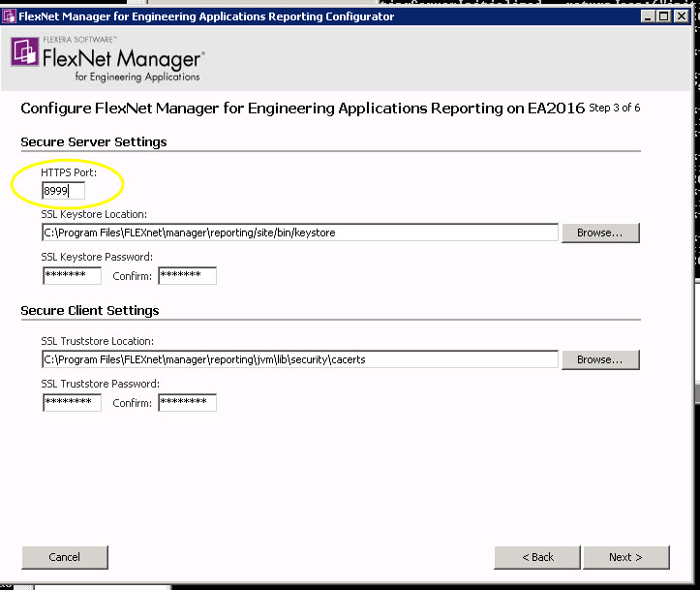700x590 pixels.
Task: Click the 'SSL Truststore Password:' label
Action: [x=100, y=384]
